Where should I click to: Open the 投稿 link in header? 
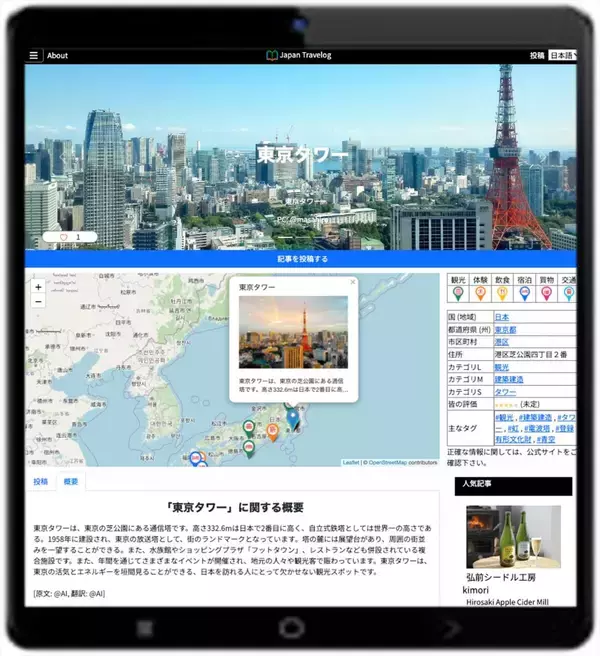(x=537, y=55)
